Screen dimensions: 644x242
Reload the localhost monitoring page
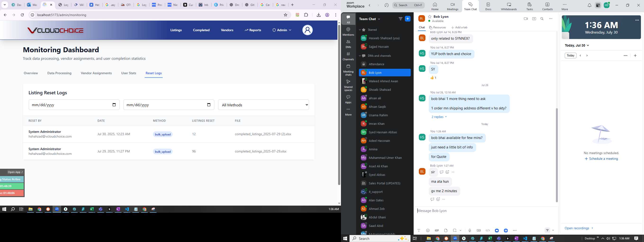tap(22, 15)
